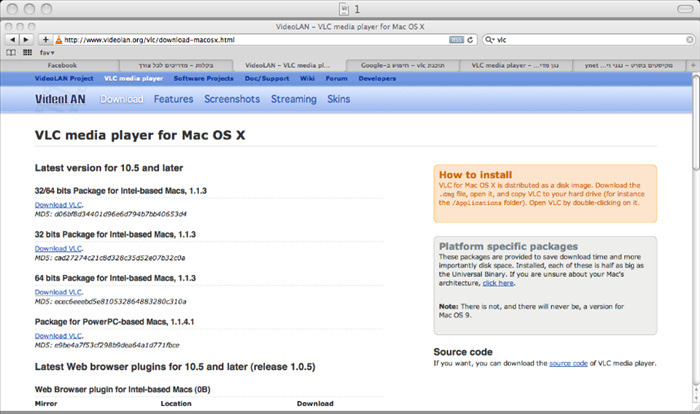This screenshot has height=414, width=700.
Task: Click the MD5 hash starting cad27274
Action: 120,258
